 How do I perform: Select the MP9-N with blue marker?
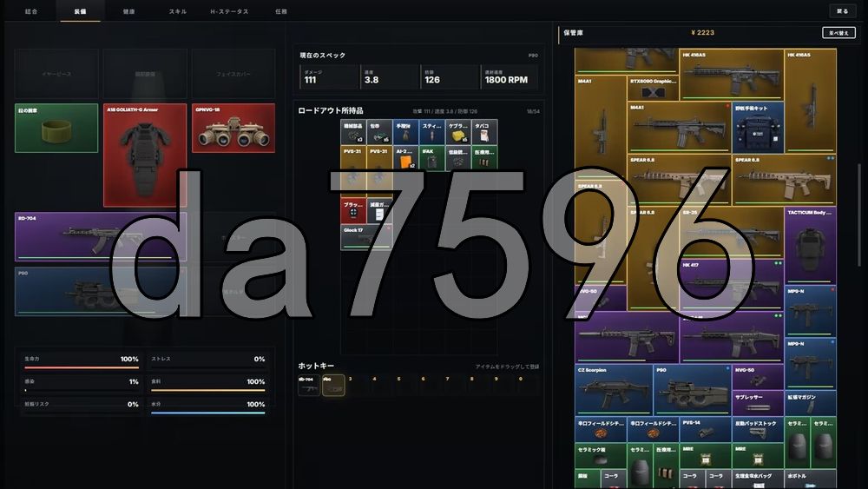pos(810,363)
